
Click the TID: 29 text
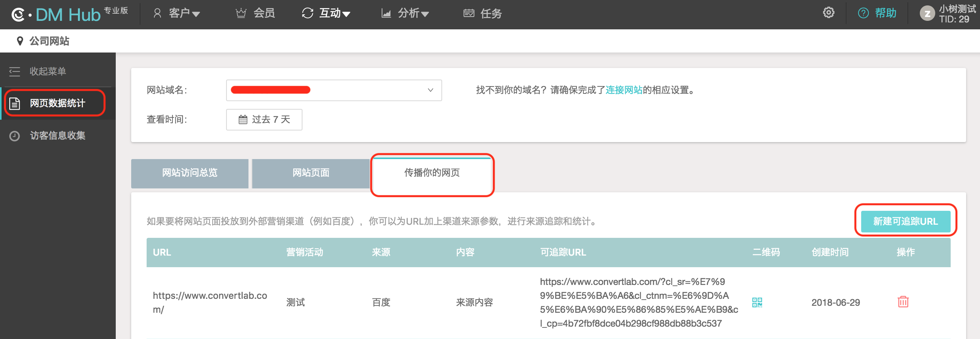coord(954,19)
